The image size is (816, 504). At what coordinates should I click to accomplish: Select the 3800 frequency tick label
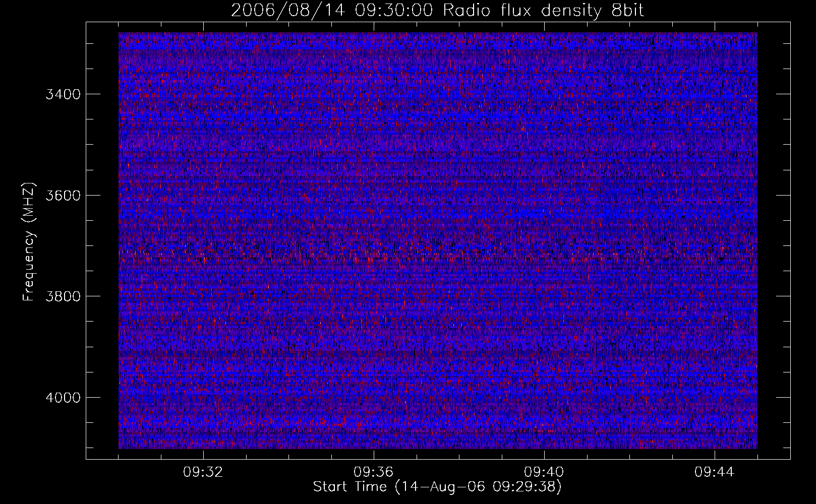tap(63, 296)
